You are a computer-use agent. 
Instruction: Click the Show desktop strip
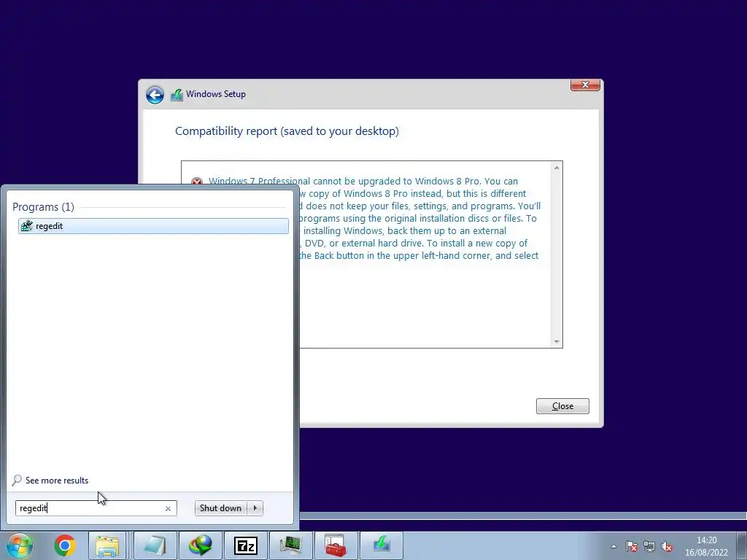[x=742, y=545]
